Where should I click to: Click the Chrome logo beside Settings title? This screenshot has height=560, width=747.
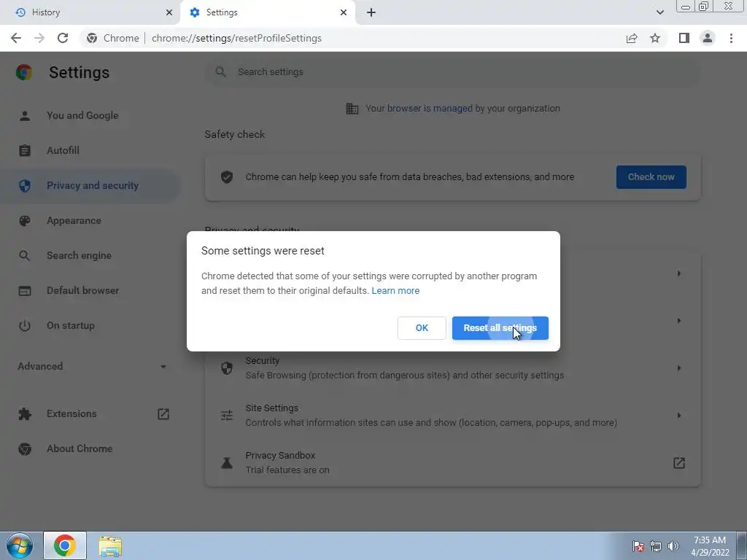(24, 72)
